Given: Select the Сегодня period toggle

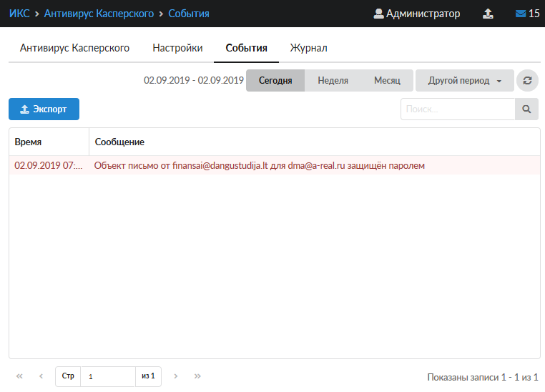Looking at the screenshot, I should (x=275, y=81).
